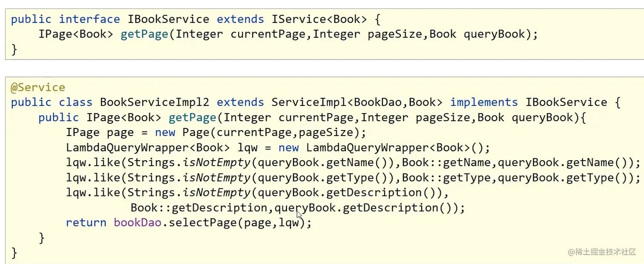Viewport: 644px width, 264px height.
Task: Click IBookService after the implements keyword
Action: tap(566, 102)
